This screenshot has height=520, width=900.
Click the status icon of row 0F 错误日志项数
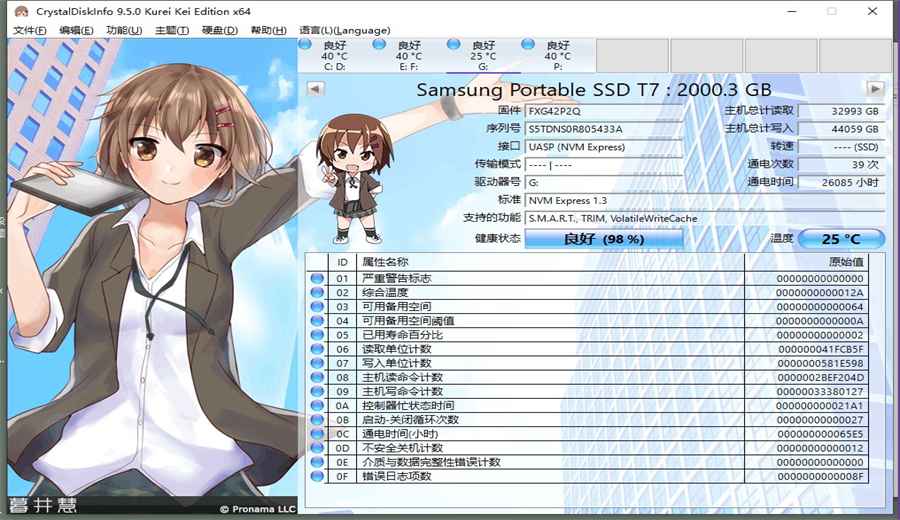click(x=317, y=476)
